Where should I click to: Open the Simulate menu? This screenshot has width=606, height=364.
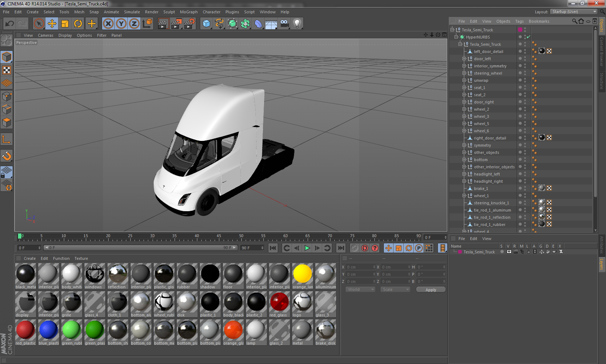(x=132, y=12)
